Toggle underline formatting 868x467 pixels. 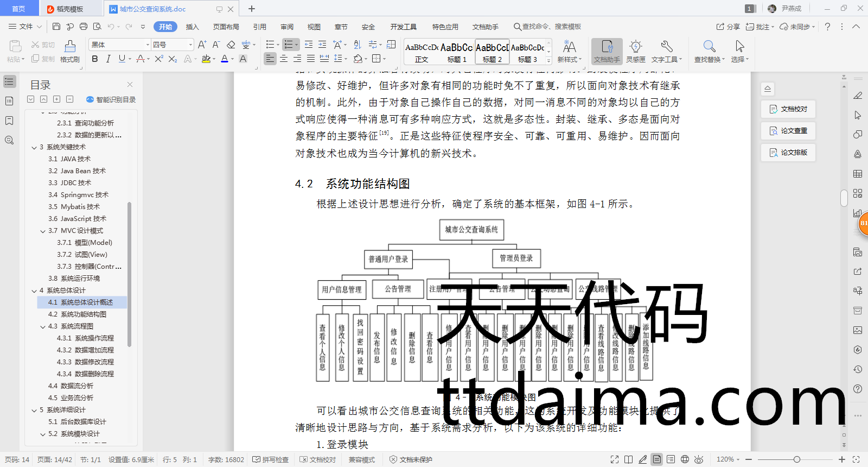[x=122, y=59]
